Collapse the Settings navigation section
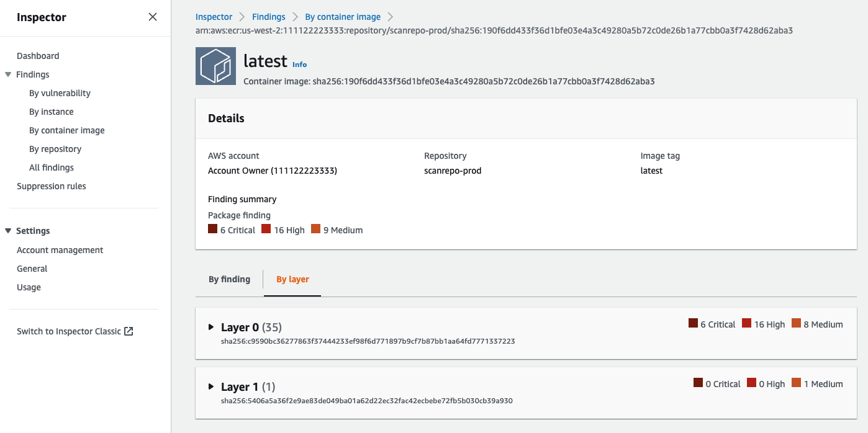The height and width of the screenshot is (433, 868). point(8,231)
